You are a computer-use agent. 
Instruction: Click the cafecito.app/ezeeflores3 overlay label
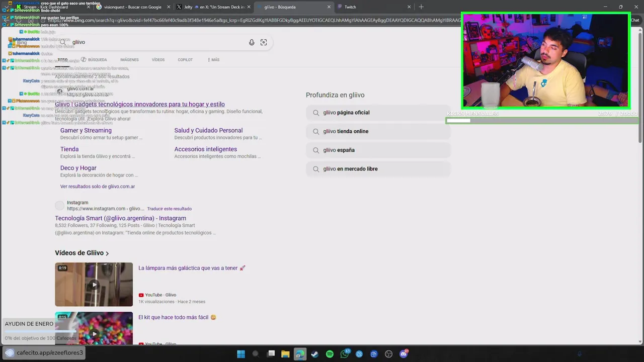point(44,352)
